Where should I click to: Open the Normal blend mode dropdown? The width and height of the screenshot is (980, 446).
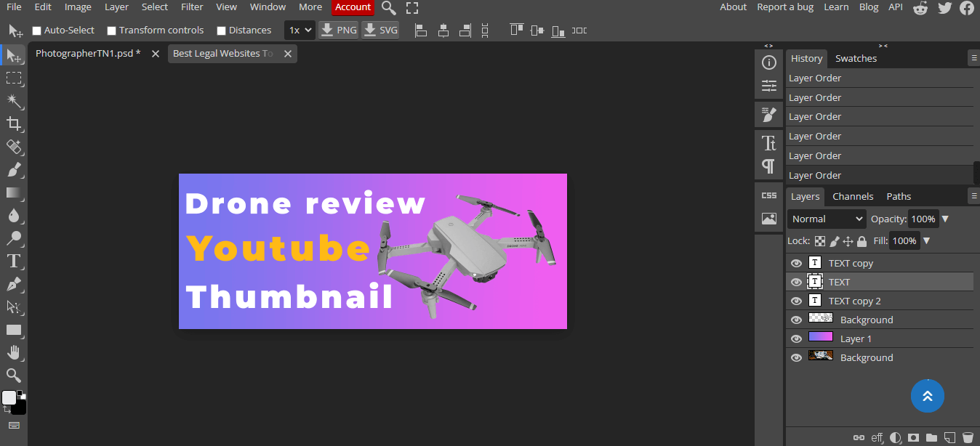[x=827, y=219]
